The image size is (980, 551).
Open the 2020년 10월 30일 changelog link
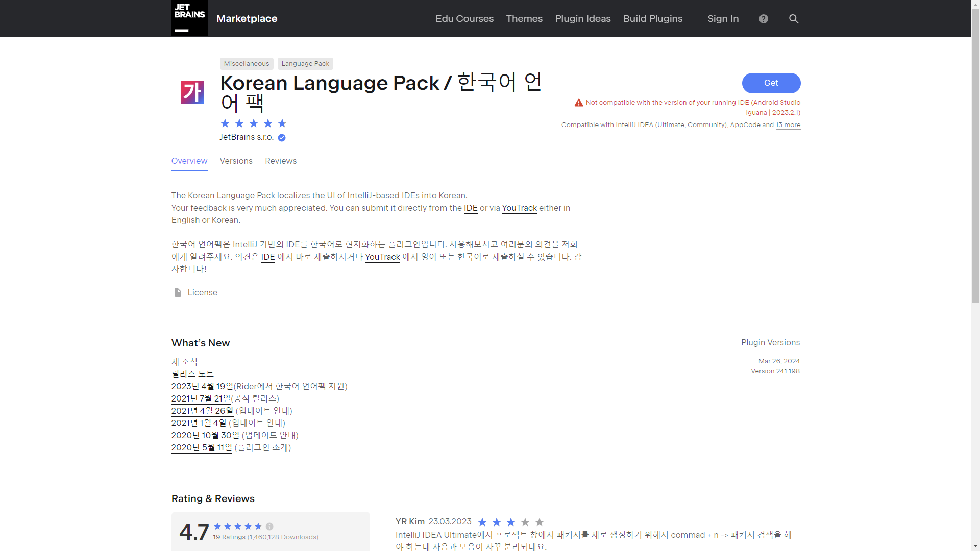point(205,435)
